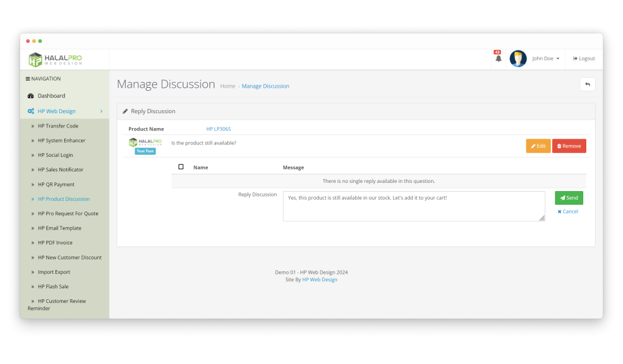Screen dimensions: 623x364
Task: Open Dashboard from the sidebar
Action: click(51, 96)
